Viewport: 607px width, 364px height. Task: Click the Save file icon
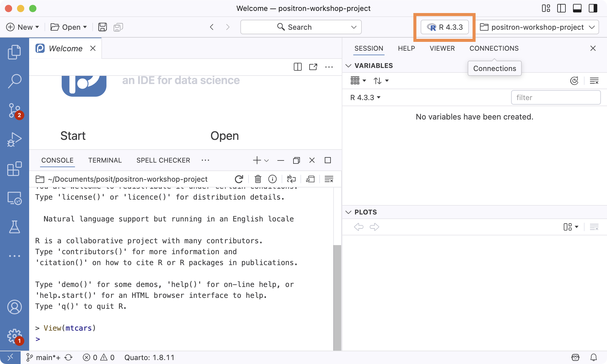[103, 27]
